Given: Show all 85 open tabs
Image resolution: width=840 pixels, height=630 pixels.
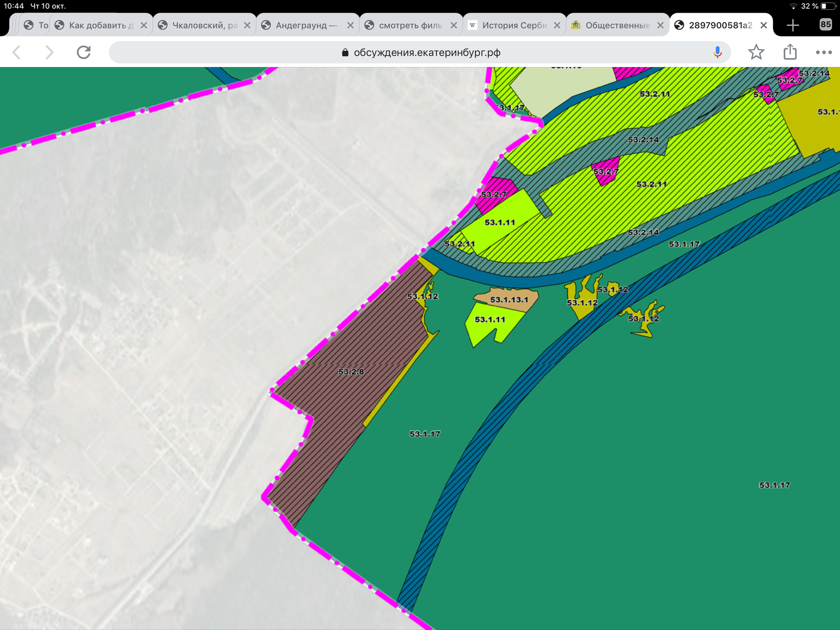Looking at the screenshot, I should pos(826,25).
